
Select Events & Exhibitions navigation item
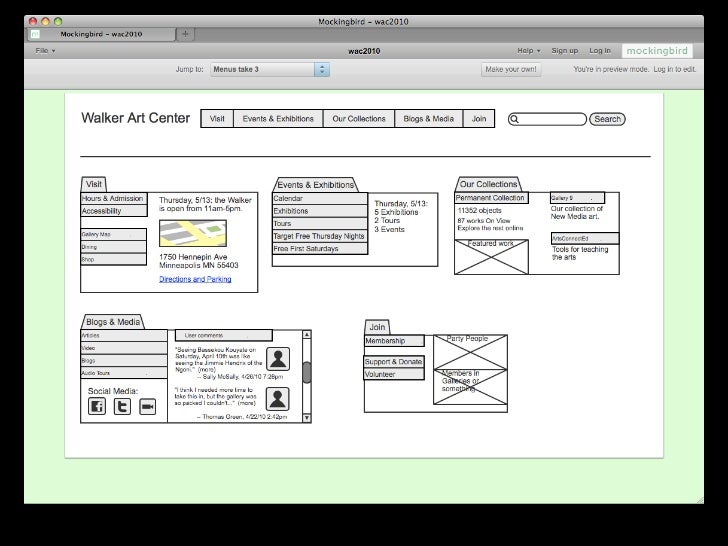point(278,118)
